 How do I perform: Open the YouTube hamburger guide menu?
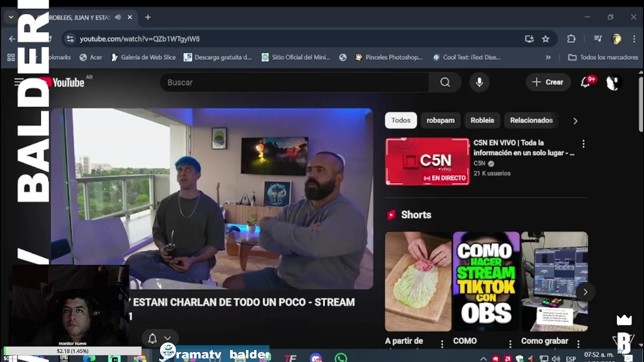[19, 82]
